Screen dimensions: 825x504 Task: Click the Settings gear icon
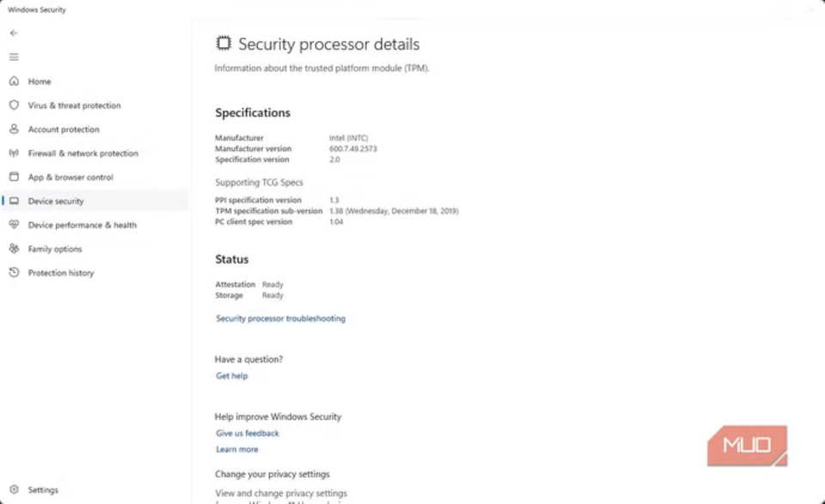tap(13, 490)
